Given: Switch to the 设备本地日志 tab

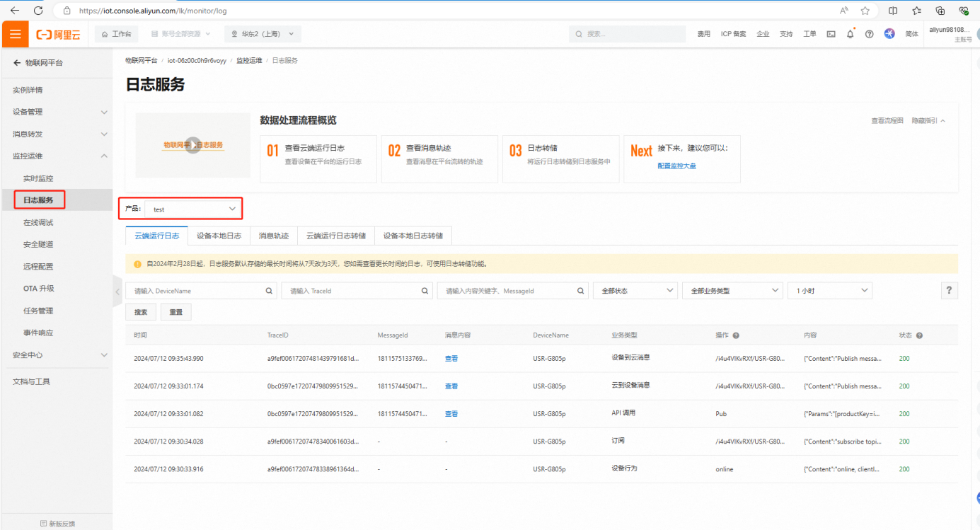Looking at the screenshot, I should [219, 236].
